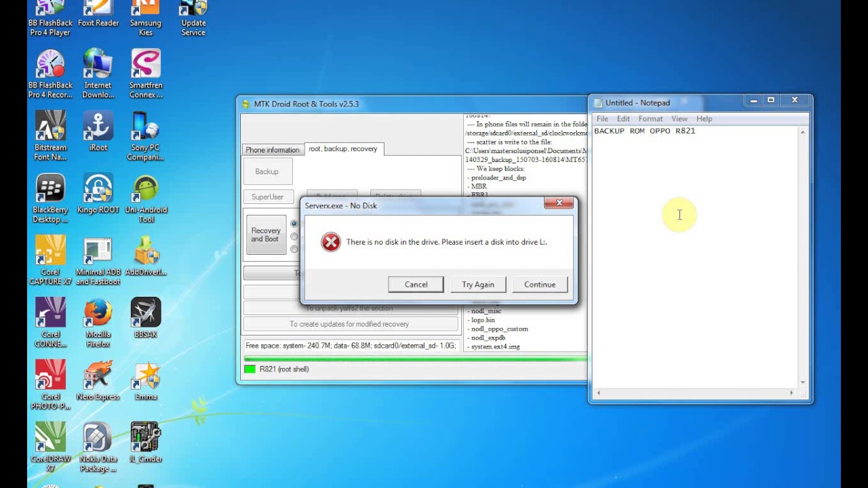Screen dimensions: 868x488
Task: Open the Notepad File menu
Action: click(x=602, y=119)
